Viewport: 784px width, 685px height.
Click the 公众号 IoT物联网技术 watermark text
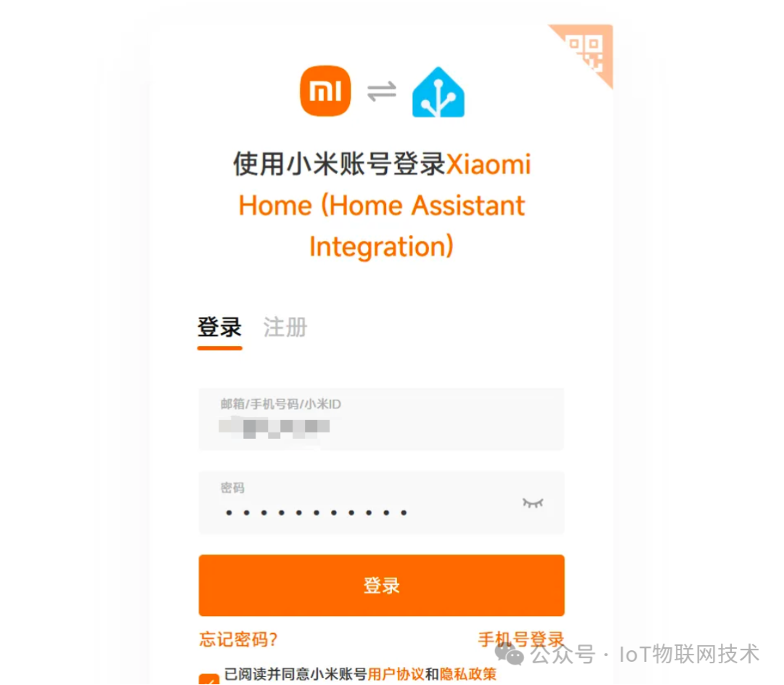click(x=645, y=654)
